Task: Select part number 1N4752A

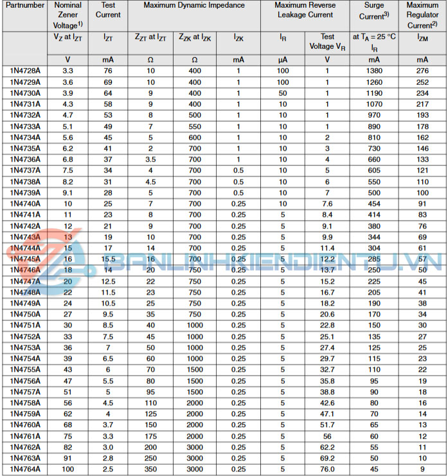Action: click(x=25, y=336)
